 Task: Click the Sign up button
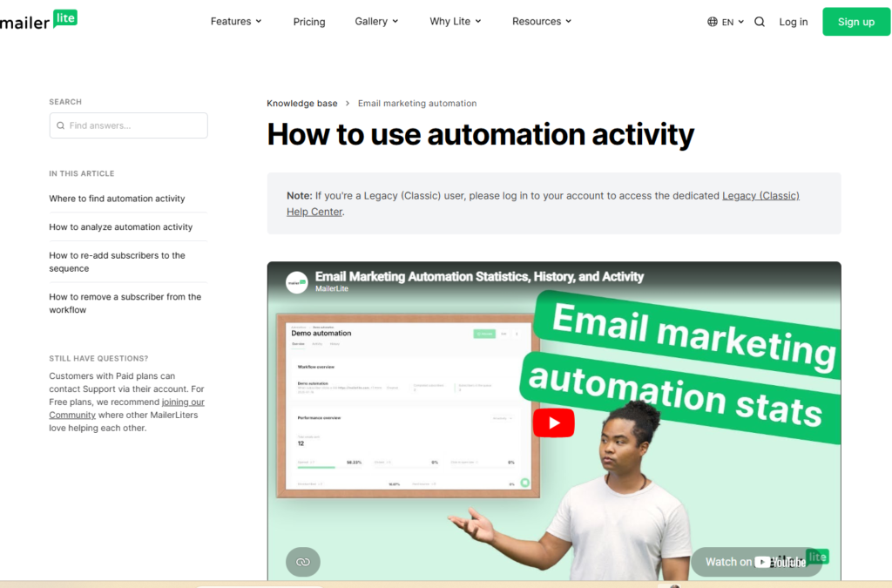tap(855, 22)
